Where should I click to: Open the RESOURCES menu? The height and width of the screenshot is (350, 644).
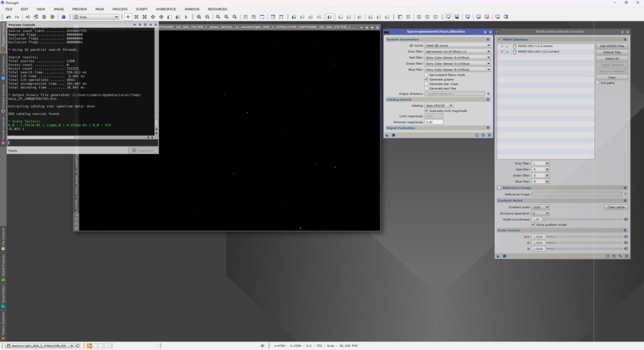(217, 9)
